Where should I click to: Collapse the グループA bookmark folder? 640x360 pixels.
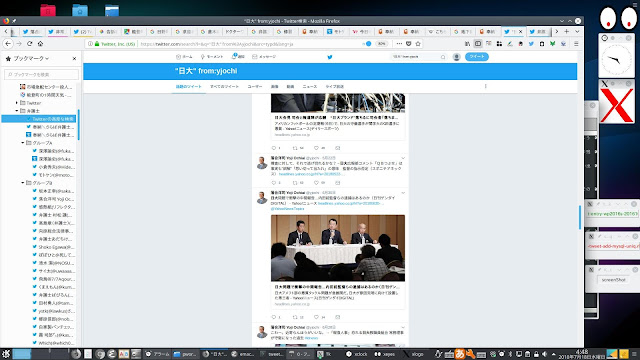pos(23,143)
